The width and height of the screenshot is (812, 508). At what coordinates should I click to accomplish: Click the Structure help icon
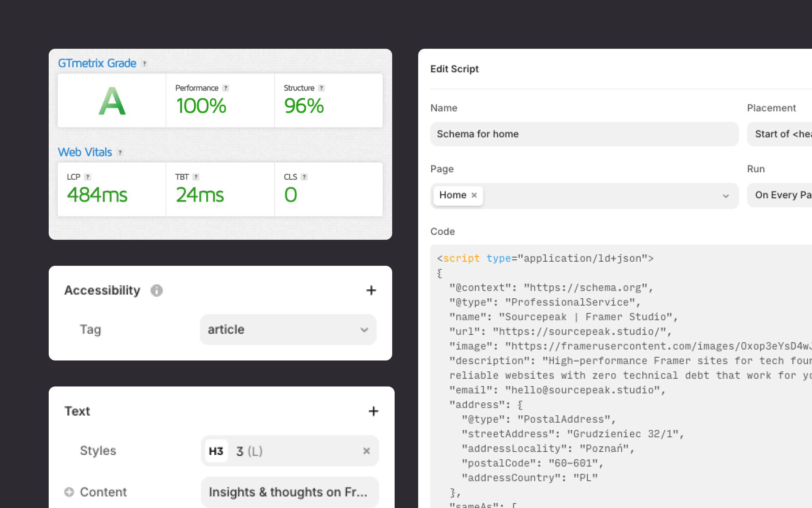[x=321, y=88]
